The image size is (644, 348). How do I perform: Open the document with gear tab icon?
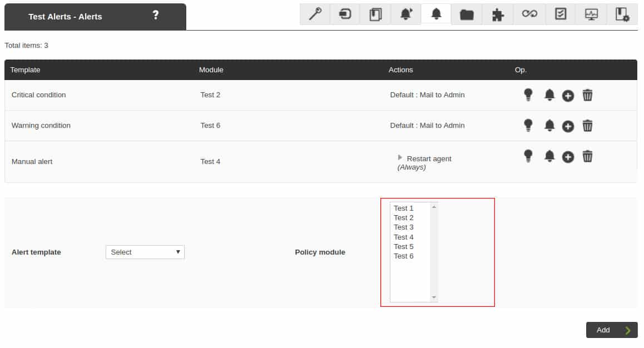622,14
